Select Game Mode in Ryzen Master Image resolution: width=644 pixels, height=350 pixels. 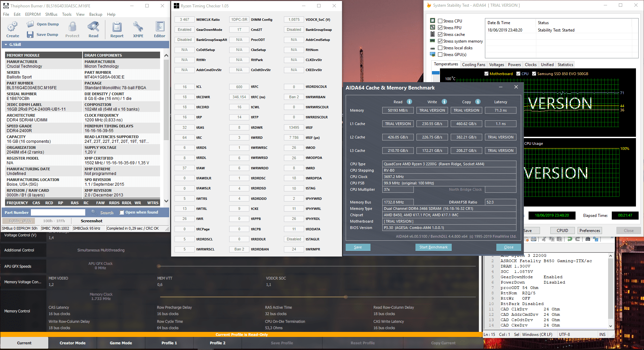(121, 343)
